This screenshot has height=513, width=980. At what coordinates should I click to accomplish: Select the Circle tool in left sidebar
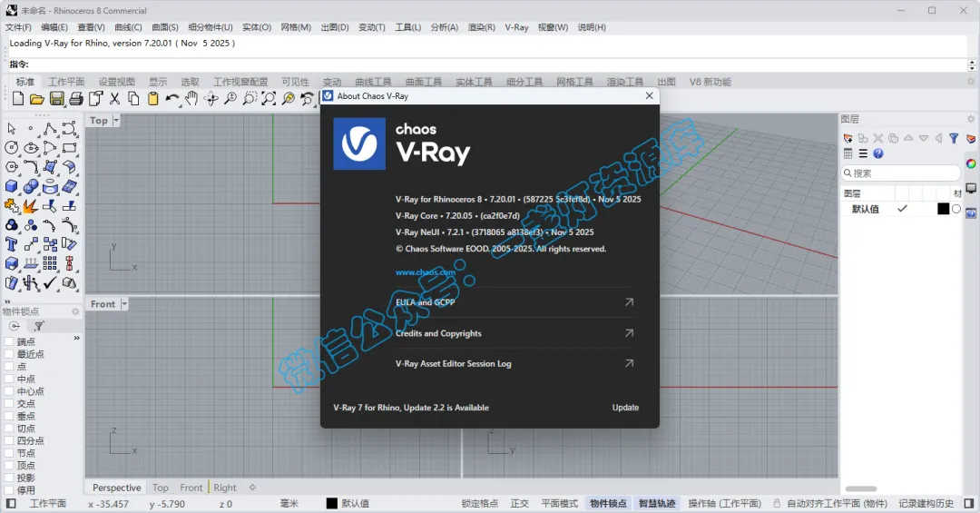coord(11,148)
